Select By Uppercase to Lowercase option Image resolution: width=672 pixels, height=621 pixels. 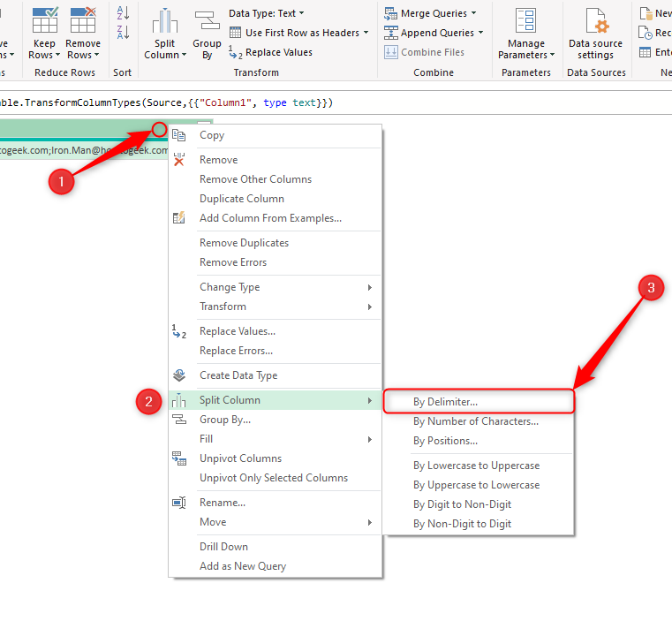coord(479,485)
